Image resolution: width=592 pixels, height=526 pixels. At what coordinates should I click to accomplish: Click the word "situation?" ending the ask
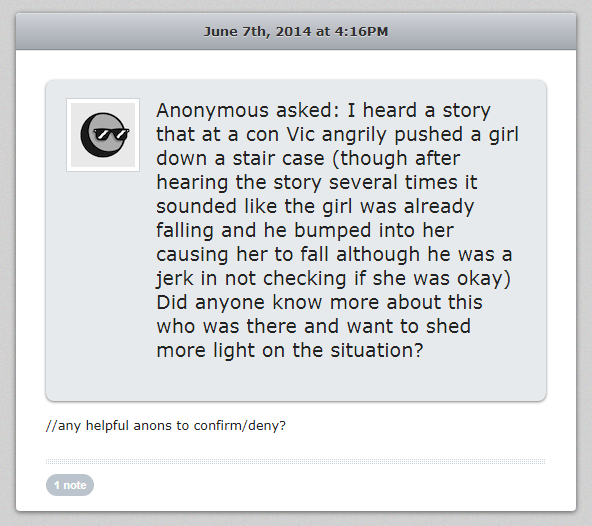pos(377,350)
